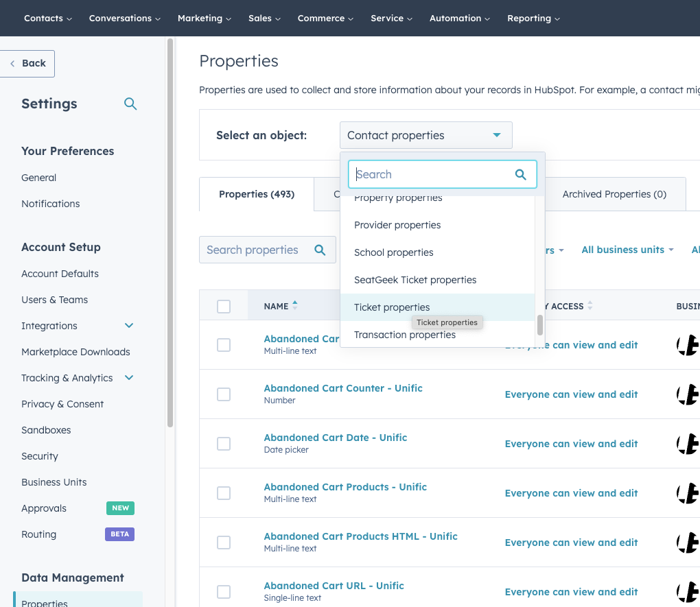Screen dimensions: 700x607
Task: Click the magnifier icon in the Search properties field
Action: click(x=320, y=250)
